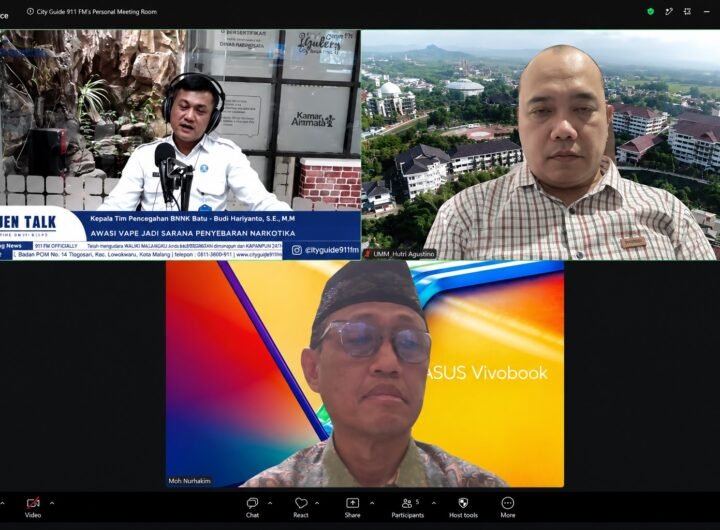Select the City Guide radio studio video tile
720x530 pixels.
[180, 145]
